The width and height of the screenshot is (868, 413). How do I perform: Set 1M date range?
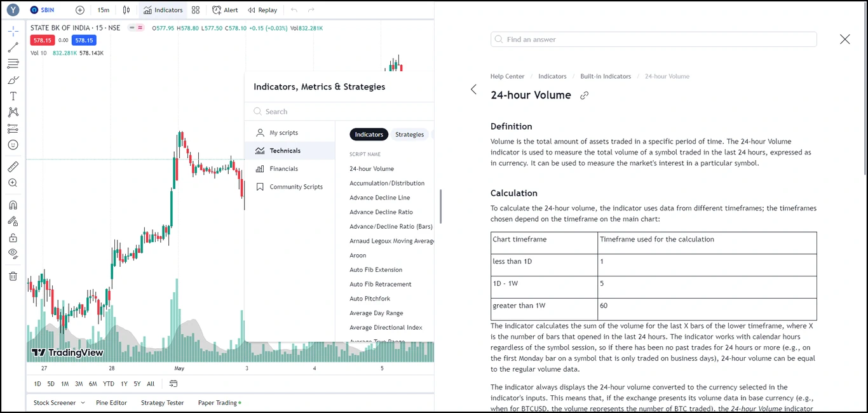click(x=65, y=384)
